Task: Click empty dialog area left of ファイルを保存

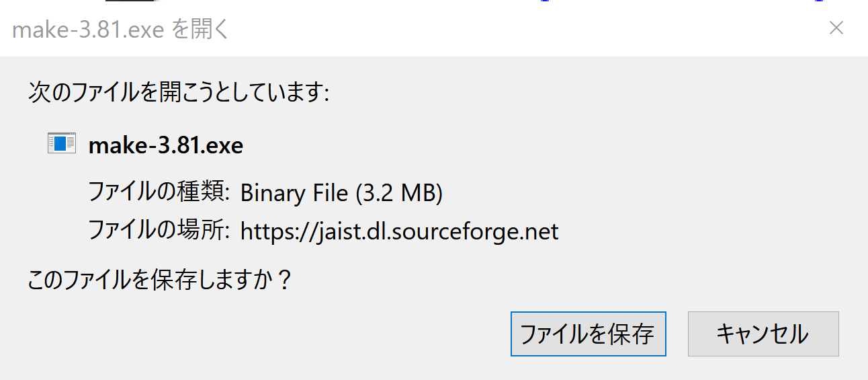Action: [269, 334]
